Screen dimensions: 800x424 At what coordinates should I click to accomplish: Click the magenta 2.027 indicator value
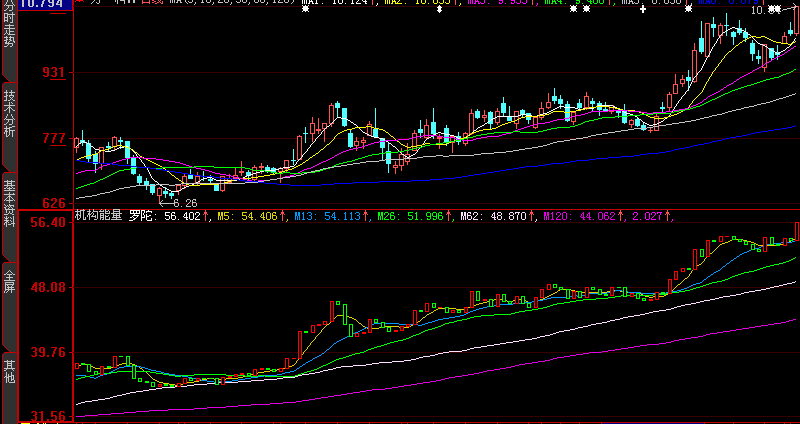pos(646,216)
